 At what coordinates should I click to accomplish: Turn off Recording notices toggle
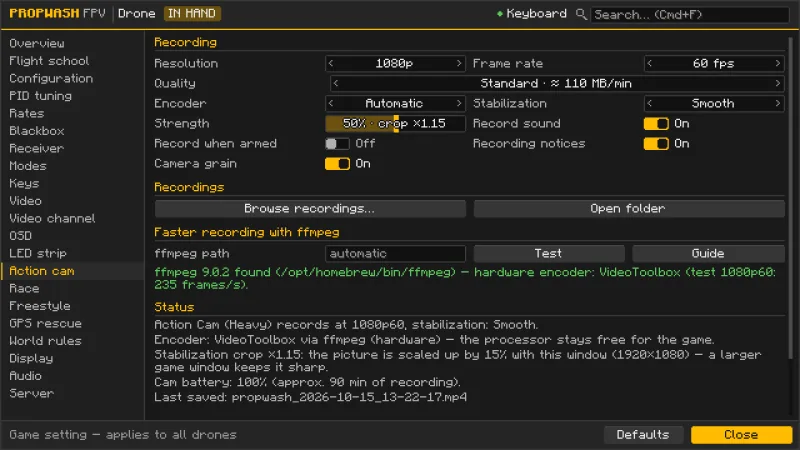656,144
